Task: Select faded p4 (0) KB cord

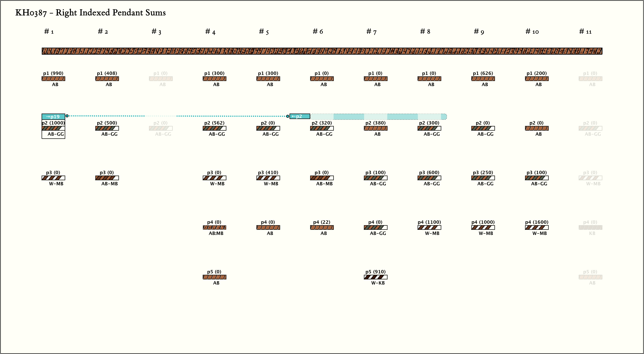Action: pyautogui.click(x=590, y=228)
